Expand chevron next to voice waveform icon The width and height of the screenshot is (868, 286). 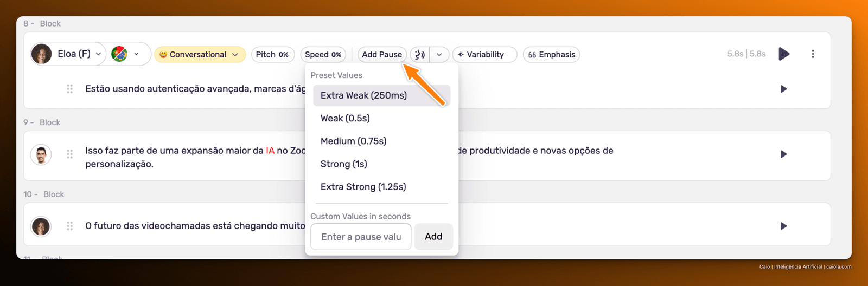coord(439,54)
